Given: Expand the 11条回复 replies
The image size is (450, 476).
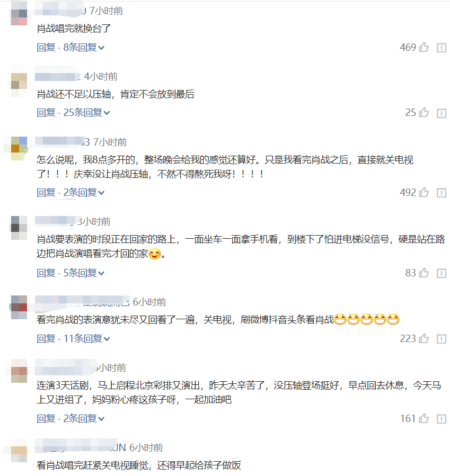Looking at the screenshot, I should tap(86, 338).
